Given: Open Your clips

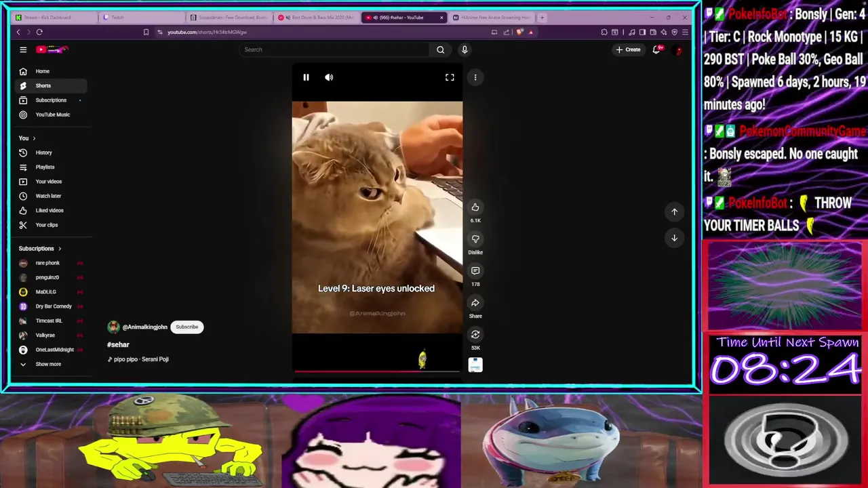Looking at the screenshot, I should [50, 225].
